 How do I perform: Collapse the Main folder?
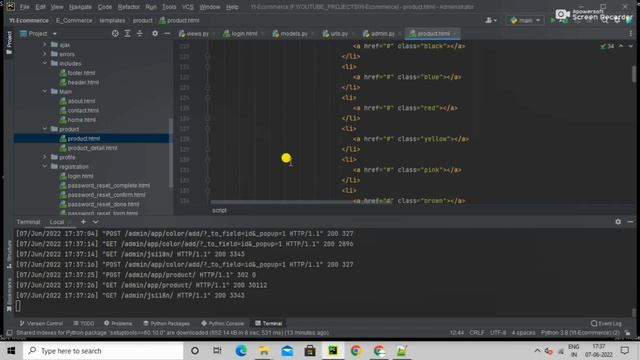[x=45, y=91]
